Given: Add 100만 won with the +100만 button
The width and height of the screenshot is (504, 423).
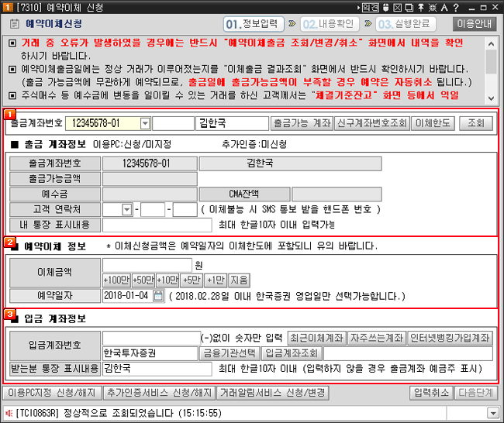Looking at the screenshot, I should tap(116, 280).
